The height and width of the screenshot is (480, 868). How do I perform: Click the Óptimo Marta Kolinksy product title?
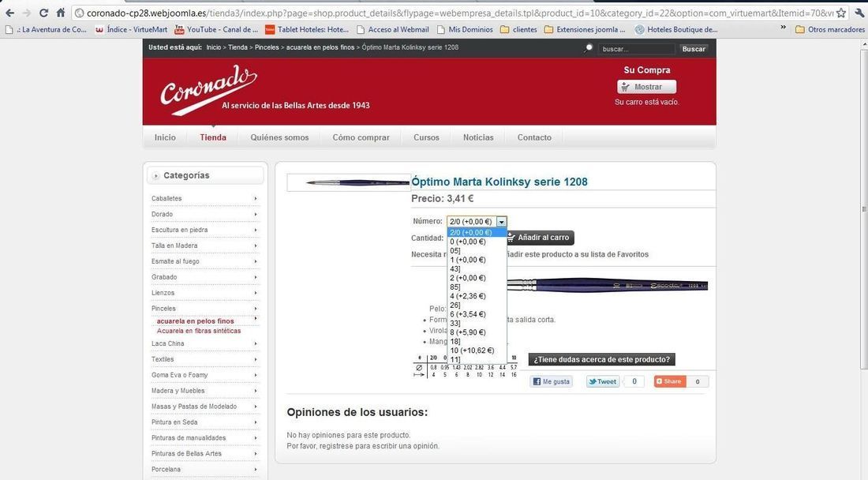[x=499, y=182]
